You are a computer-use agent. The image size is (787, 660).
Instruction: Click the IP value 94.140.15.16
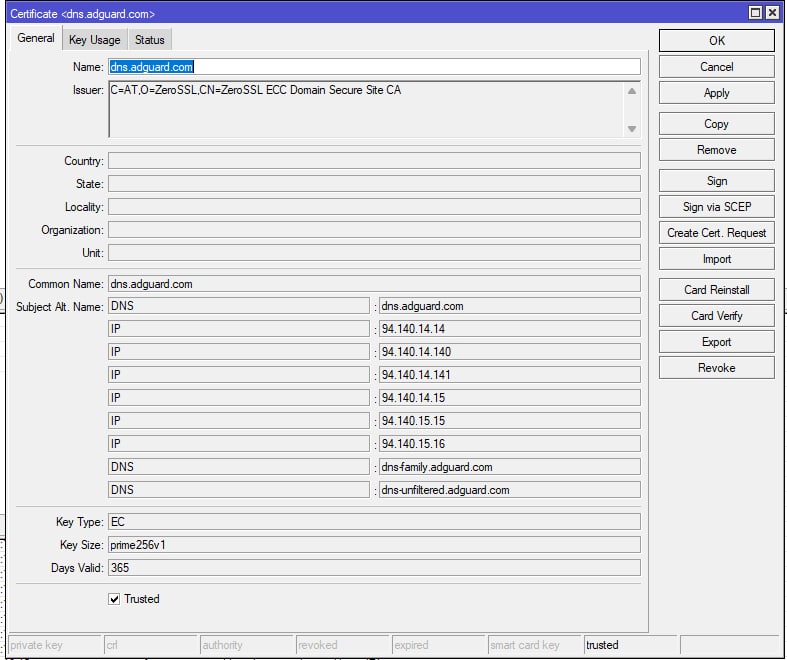click(509, 444)
